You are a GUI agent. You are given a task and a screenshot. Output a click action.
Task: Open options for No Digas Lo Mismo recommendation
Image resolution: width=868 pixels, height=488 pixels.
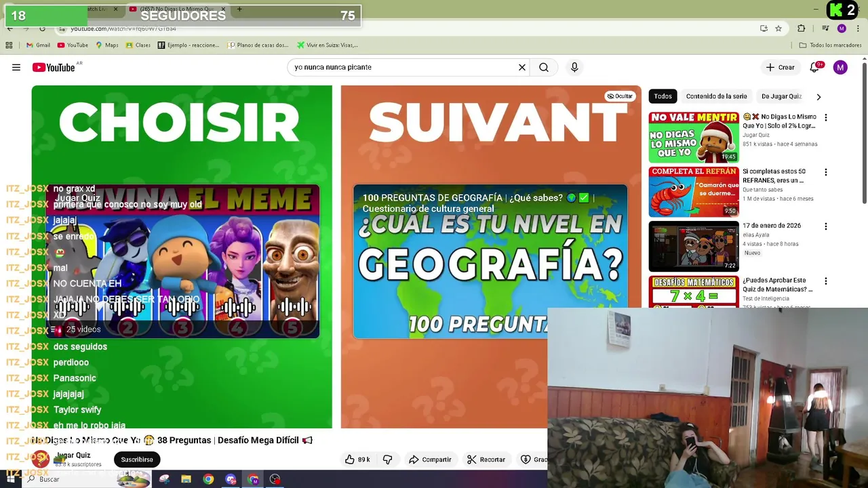pyautogui.click(x=825, y=117)
